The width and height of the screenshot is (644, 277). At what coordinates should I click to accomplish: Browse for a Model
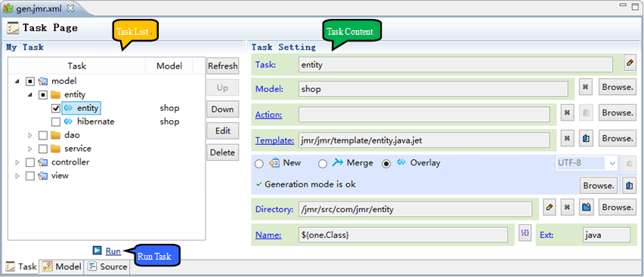click(x=617, y=87)
